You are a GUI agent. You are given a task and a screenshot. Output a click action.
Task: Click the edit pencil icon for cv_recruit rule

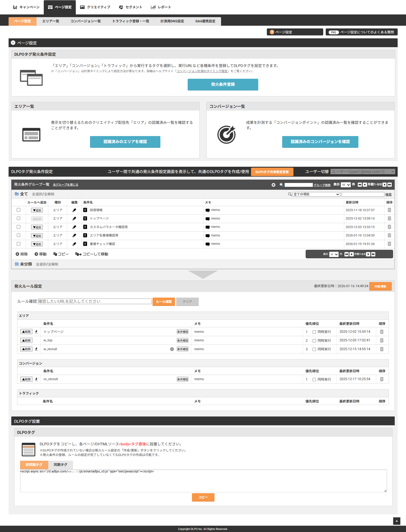pos(36,379)
